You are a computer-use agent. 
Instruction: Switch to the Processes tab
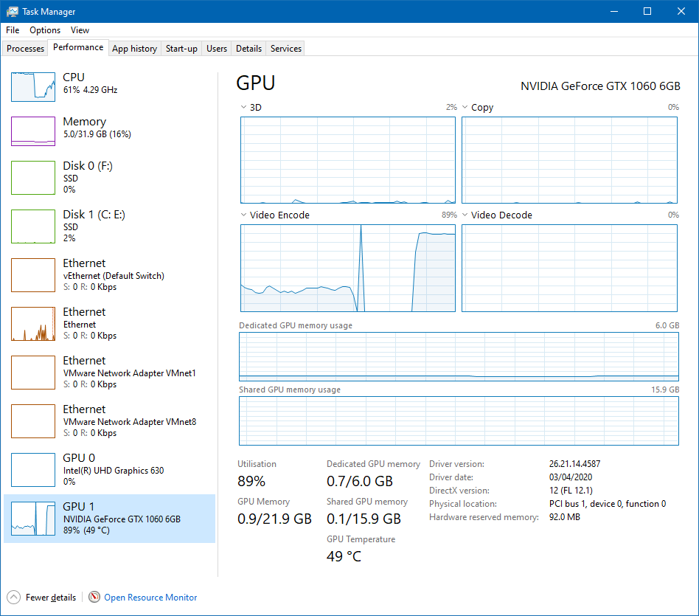[x=25, y=48]
